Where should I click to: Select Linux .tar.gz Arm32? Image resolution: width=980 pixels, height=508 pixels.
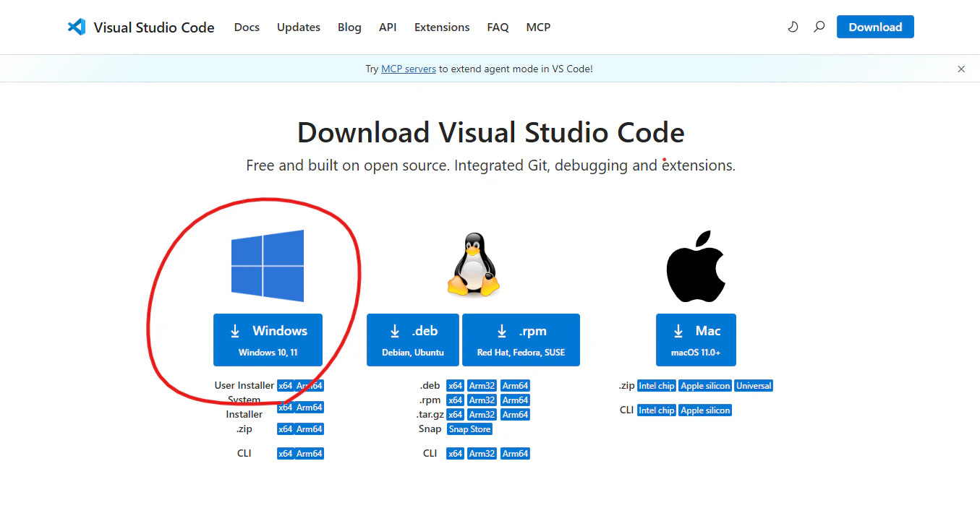pyautogui.click(x=482, y=415)
